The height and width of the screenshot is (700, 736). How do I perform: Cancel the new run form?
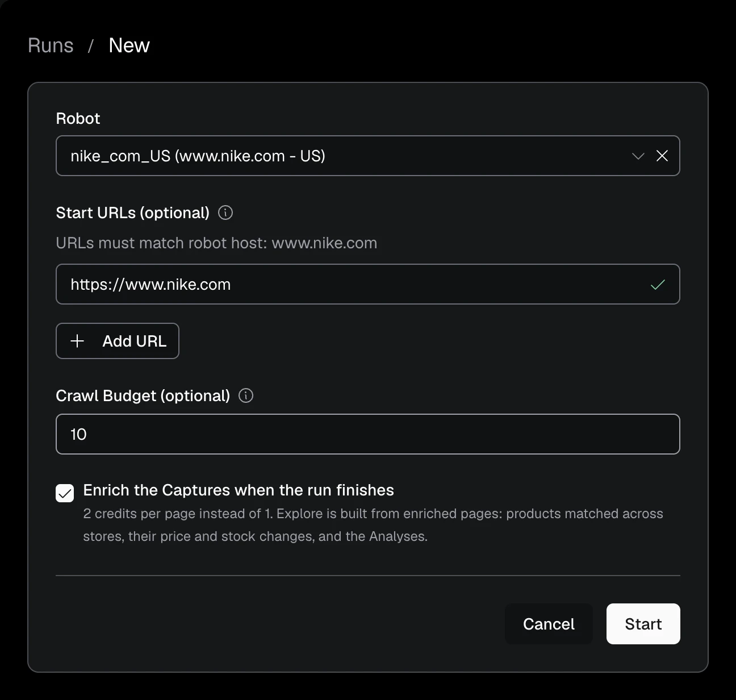click(549, 624)
